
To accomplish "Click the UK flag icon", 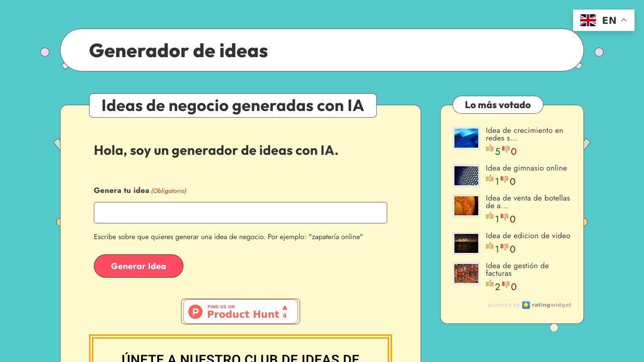I will pos(588,20).
